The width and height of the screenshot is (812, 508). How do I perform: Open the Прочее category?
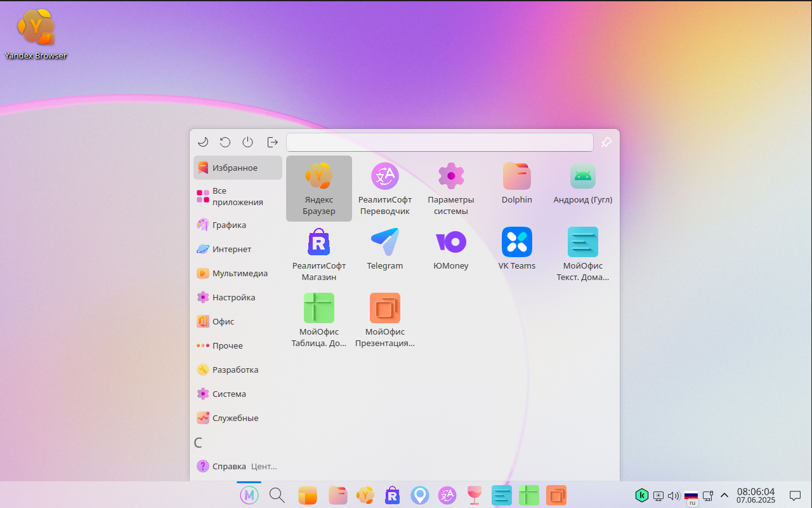(238, 345)
